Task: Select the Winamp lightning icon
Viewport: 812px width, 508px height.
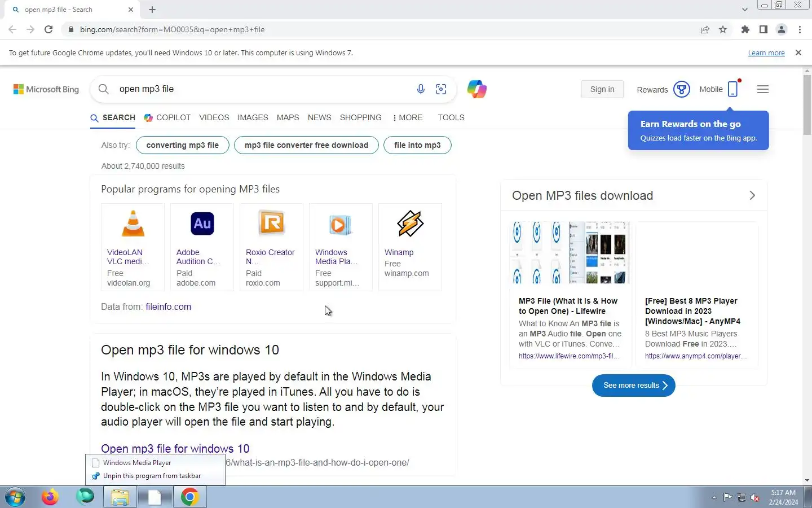Action: [410, 224]
